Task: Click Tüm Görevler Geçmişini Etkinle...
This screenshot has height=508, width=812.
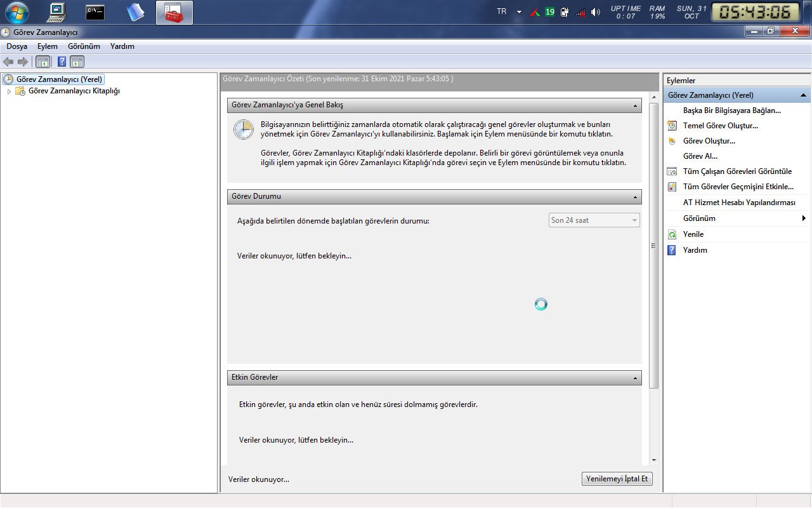Action: pyautogui.click(x=738, y=187)
